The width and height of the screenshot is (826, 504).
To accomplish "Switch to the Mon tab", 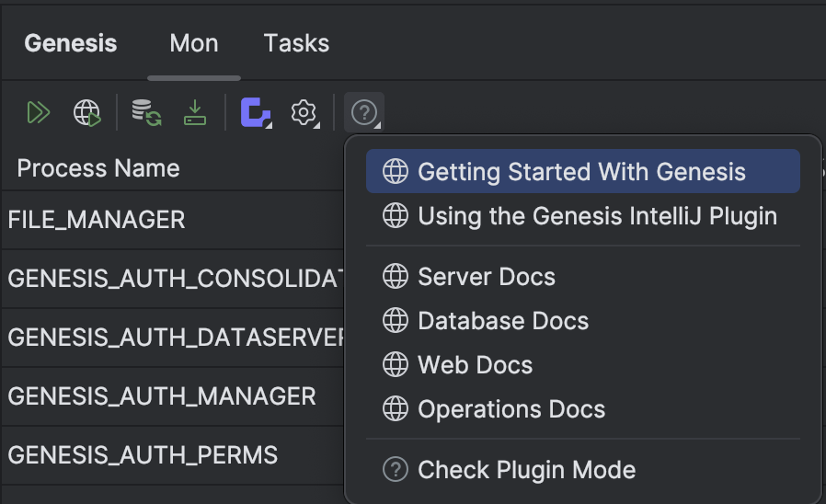I will (194, 43).
